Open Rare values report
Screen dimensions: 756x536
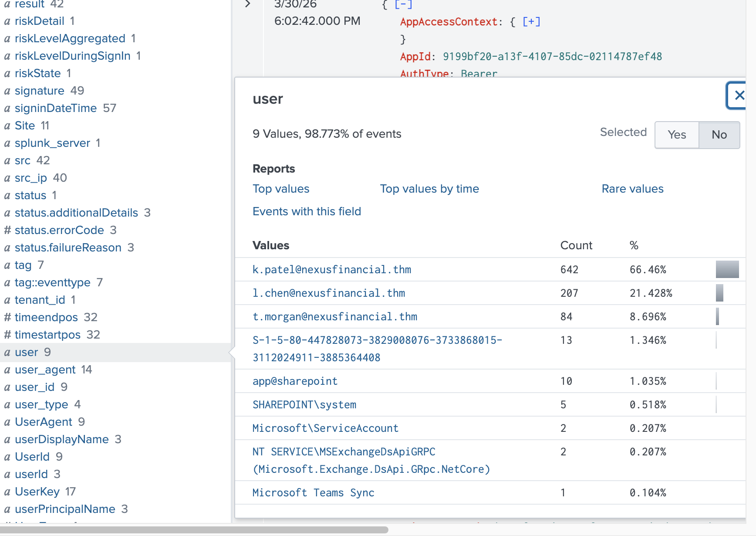[x=632, y=189]
